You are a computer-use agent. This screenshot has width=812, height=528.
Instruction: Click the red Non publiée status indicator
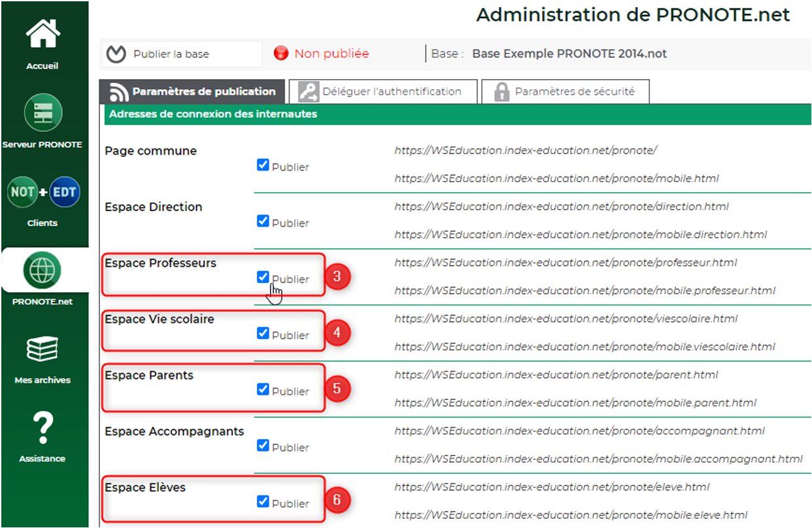[x=281, y=54]
